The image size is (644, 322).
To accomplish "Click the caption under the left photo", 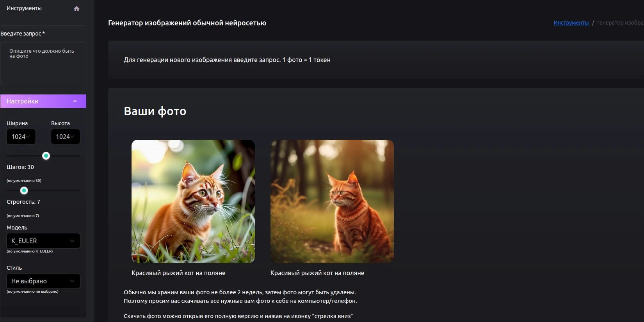I will pos(178,273).
